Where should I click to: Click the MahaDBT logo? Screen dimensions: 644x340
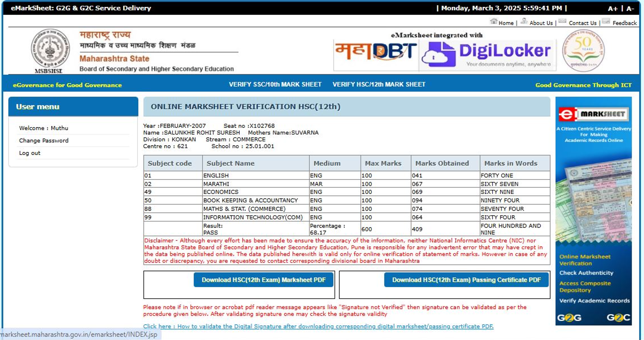tap(376, 52)
